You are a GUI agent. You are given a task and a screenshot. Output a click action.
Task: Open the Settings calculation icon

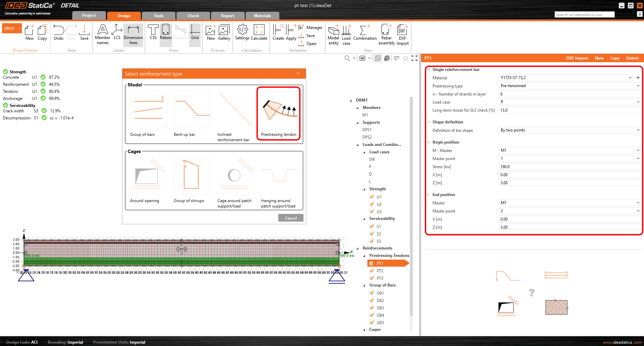(x=242, y=32)
